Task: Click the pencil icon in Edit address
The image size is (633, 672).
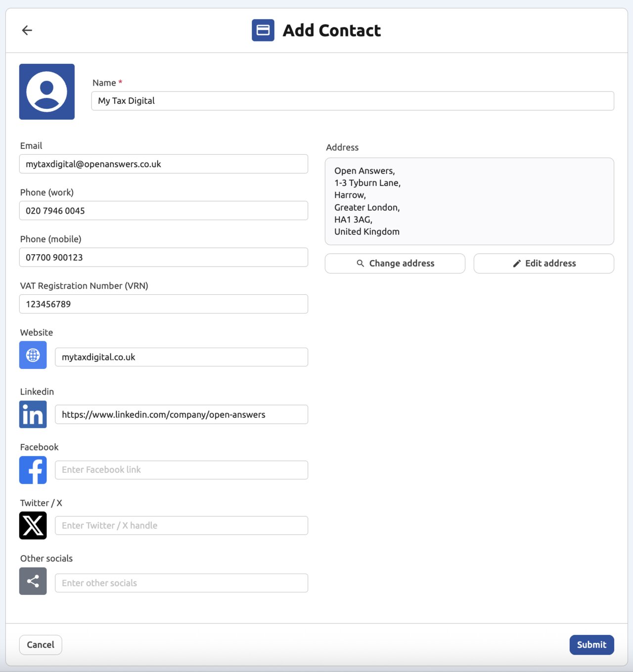Action: 517,263
